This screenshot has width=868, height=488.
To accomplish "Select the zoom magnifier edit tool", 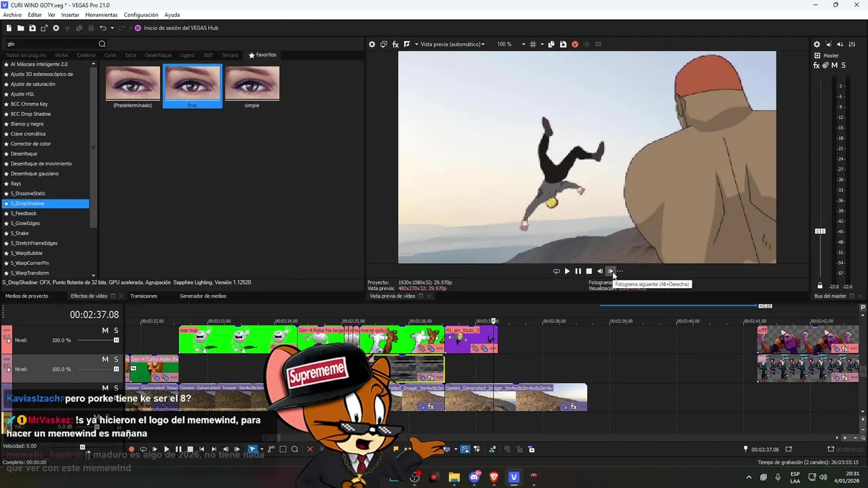I will point(294,449).
